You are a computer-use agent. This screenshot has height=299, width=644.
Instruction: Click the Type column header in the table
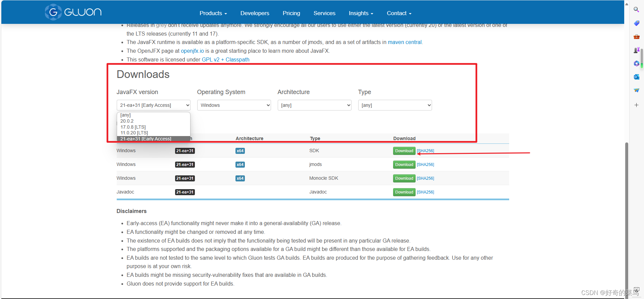point(315,138)
